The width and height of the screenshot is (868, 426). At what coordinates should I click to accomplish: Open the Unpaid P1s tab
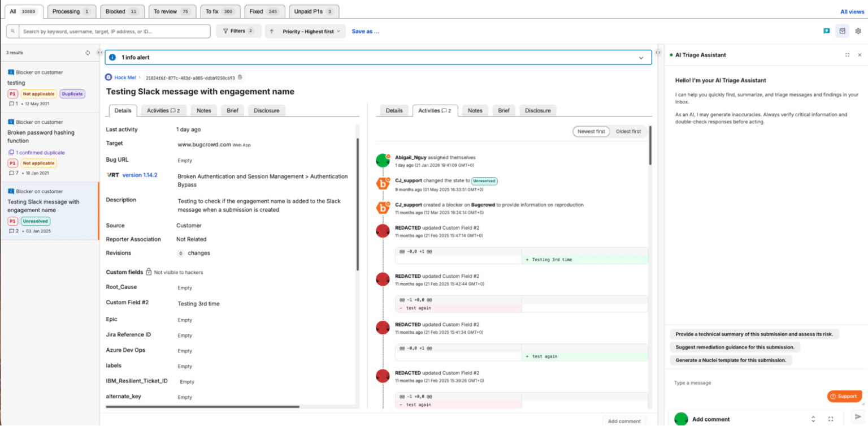pos(314,11)
